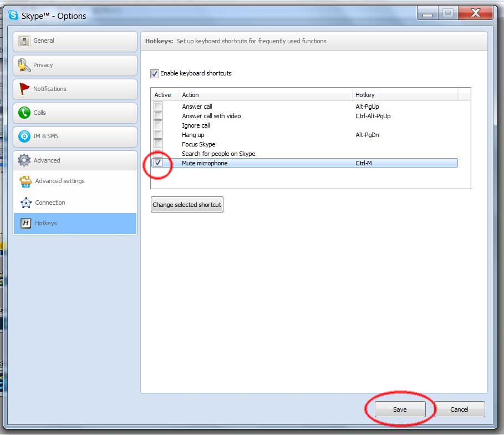Click the green Calls phone icon

(x=24, y=113)
